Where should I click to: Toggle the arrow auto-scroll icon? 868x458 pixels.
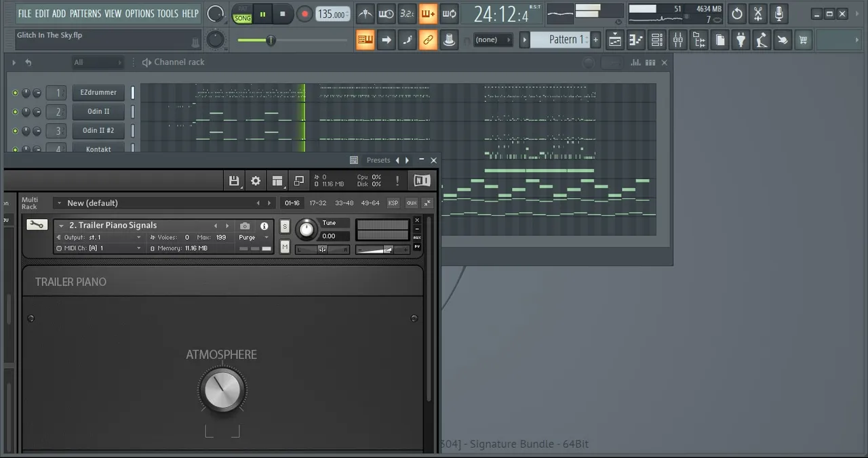point(386,40)
